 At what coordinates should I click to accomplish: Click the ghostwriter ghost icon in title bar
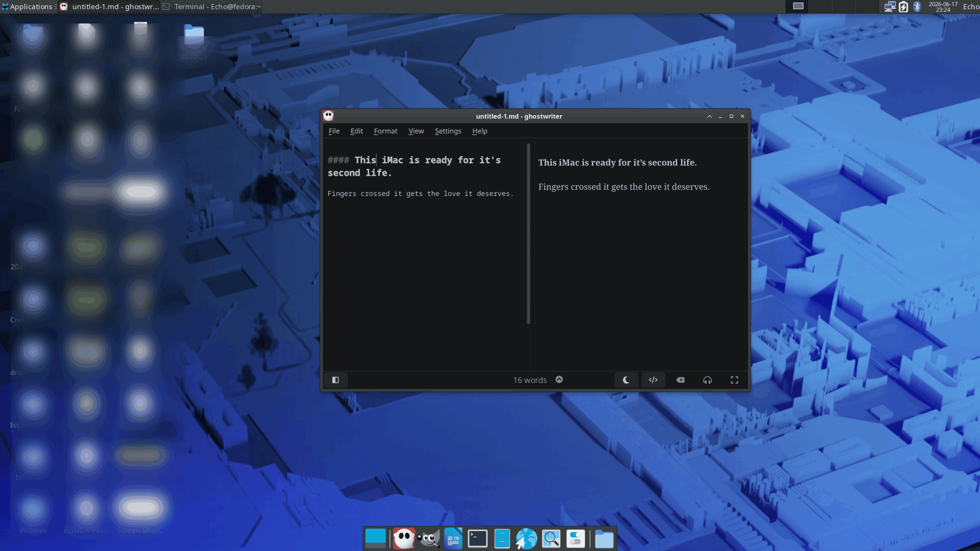pos(328,116)
